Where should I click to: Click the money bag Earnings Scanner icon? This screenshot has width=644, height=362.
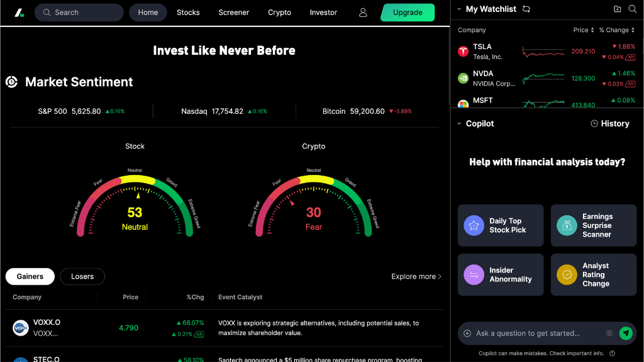point(567,225)
